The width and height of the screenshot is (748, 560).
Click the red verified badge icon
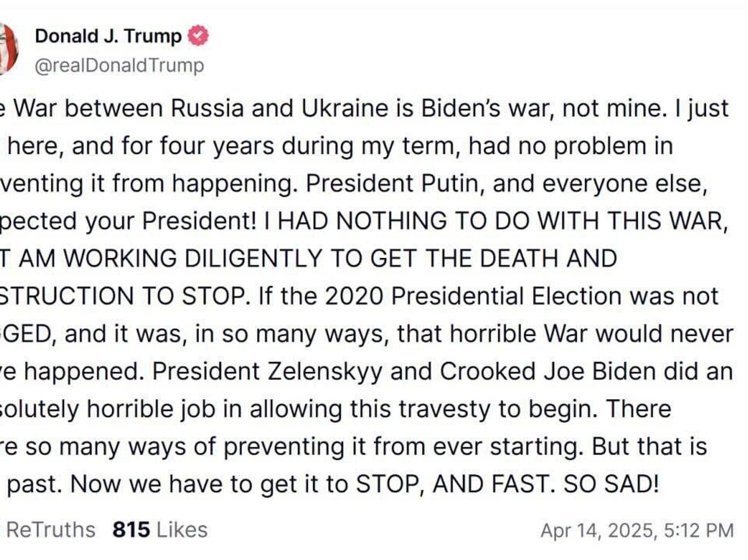(x=198, y=36)
